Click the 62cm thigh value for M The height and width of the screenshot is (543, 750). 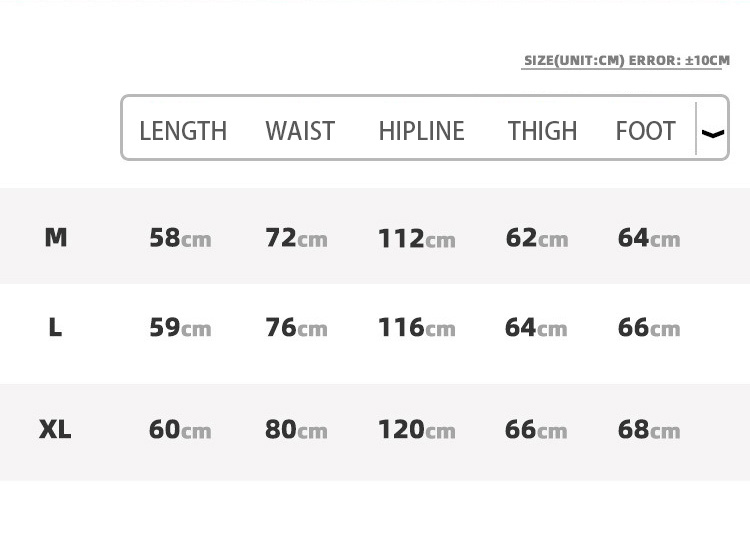tap(537, 238)
